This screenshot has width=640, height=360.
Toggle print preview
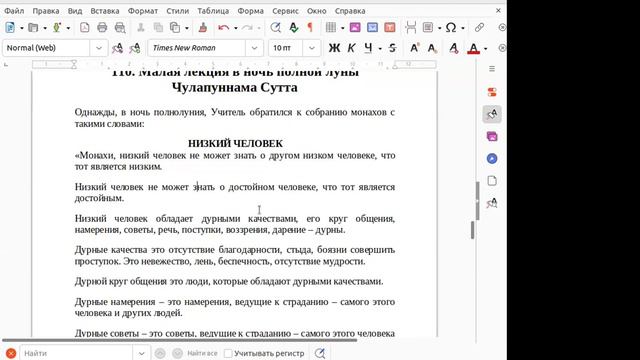coord(120,27)
